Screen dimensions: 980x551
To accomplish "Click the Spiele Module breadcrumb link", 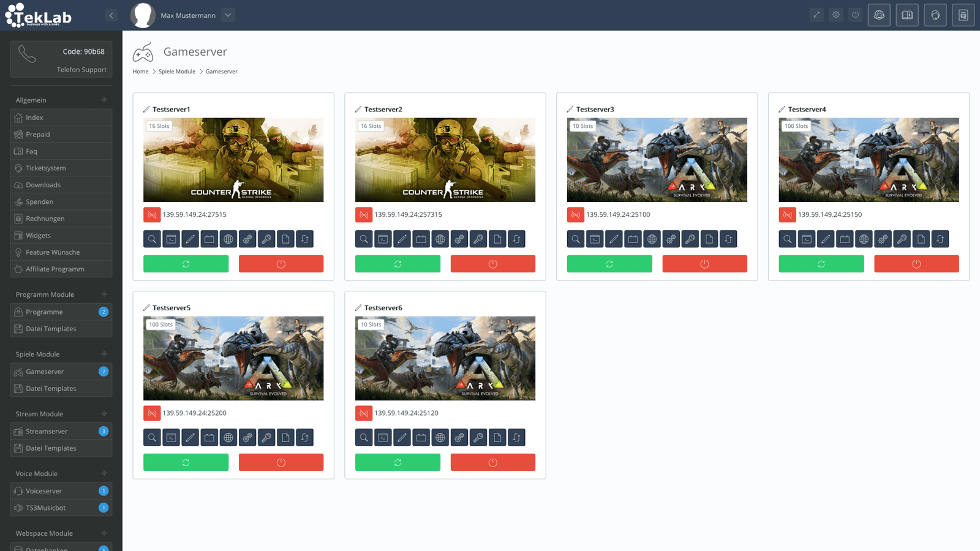I will point(176,72).
